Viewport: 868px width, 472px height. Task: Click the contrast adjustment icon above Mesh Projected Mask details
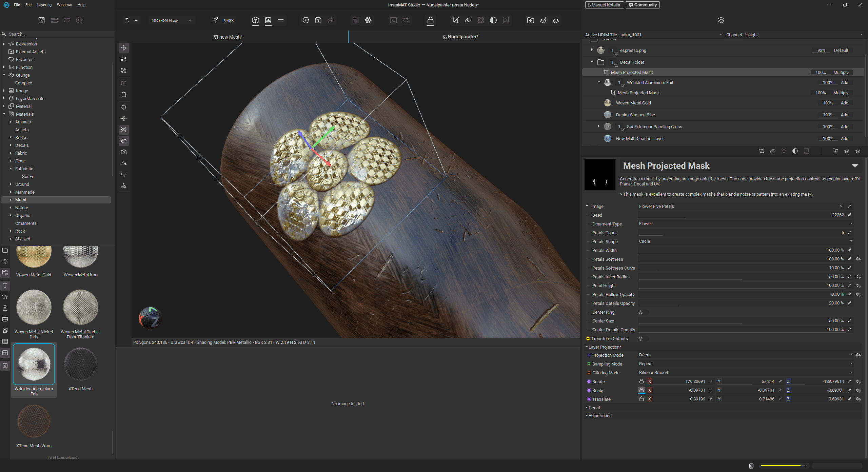795,151
